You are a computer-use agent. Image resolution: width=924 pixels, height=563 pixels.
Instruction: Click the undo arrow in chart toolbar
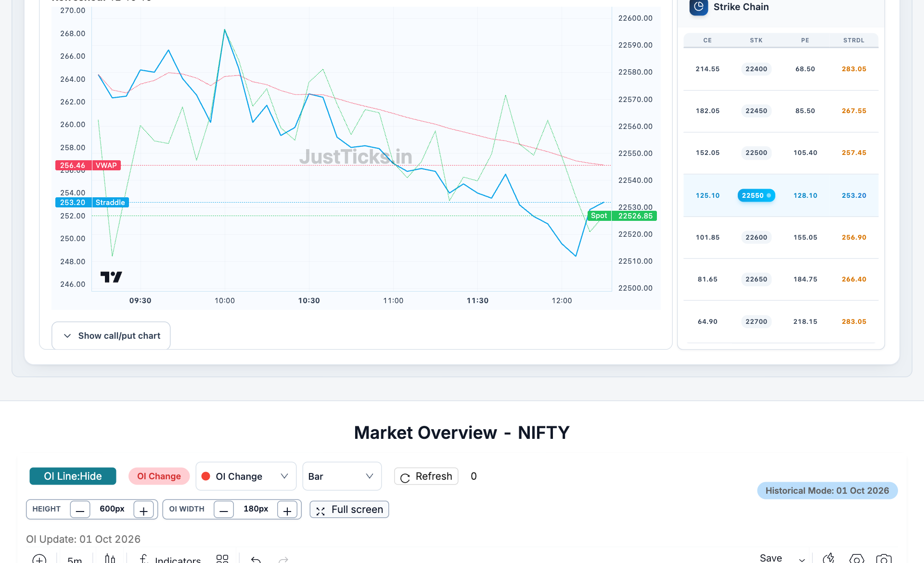(256, 559)
